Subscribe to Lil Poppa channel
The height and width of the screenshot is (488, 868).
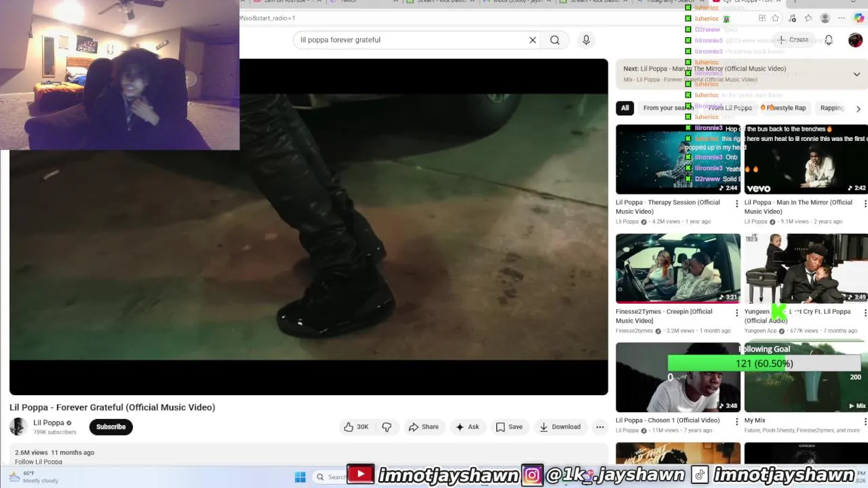[x=111, y=427]
